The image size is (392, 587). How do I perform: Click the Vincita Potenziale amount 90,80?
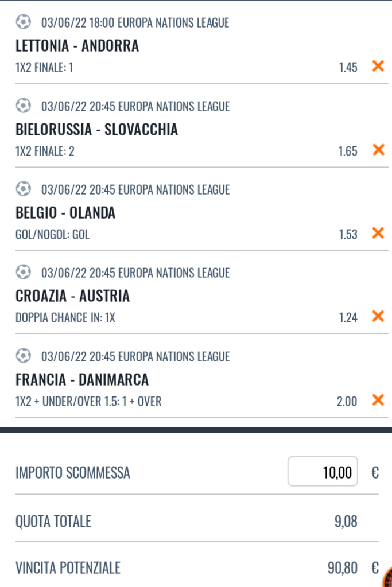(x=343, y=568)
